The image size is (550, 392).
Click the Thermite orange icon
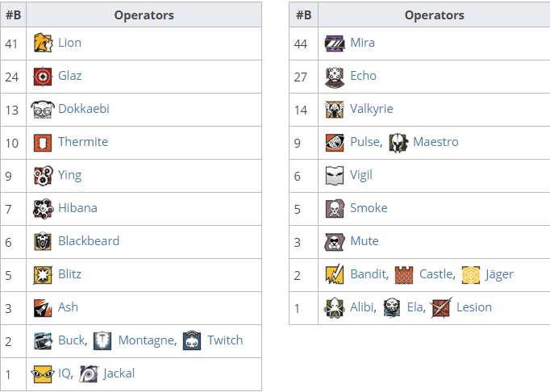43,143
